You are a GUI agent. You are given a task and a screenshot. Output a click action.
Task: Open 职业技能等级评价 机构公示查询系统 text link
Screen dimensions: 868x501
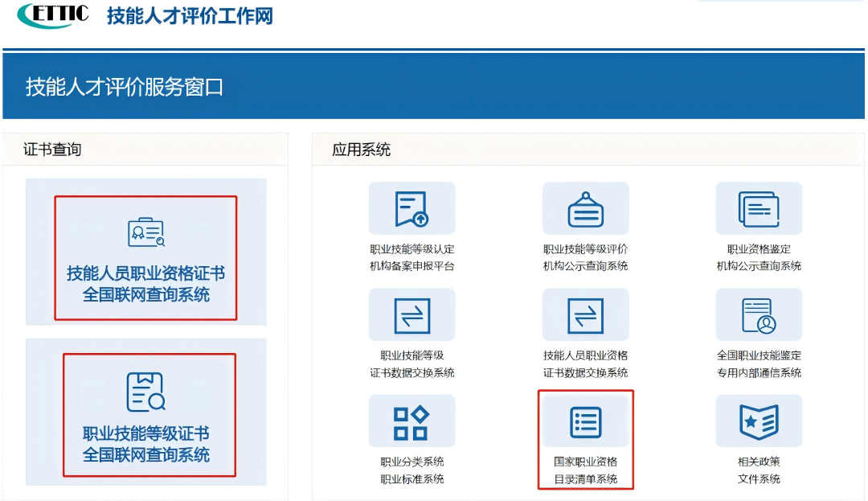click(585, 257)
